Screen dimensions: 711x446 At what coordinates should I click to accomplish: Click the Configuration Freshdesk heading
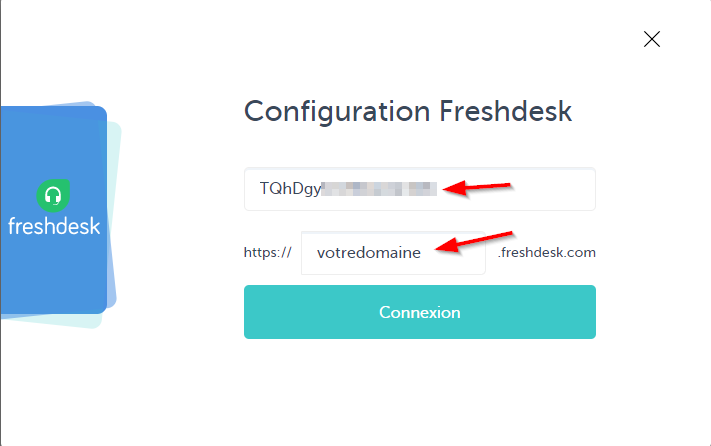(408, 112)
